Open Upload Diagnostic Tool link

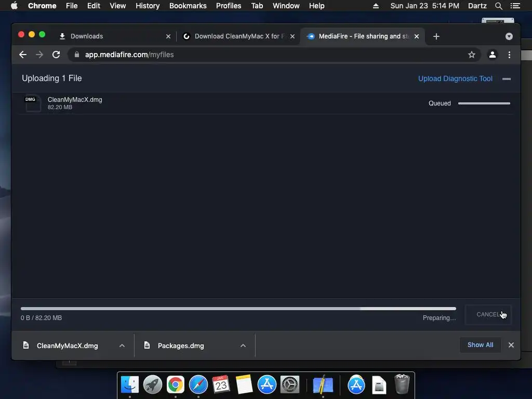click(455, 79)
